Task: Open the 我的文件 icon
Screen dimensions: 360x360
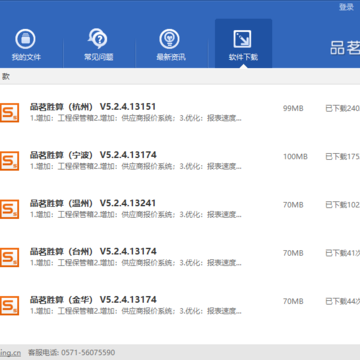Action: [25, 39]
